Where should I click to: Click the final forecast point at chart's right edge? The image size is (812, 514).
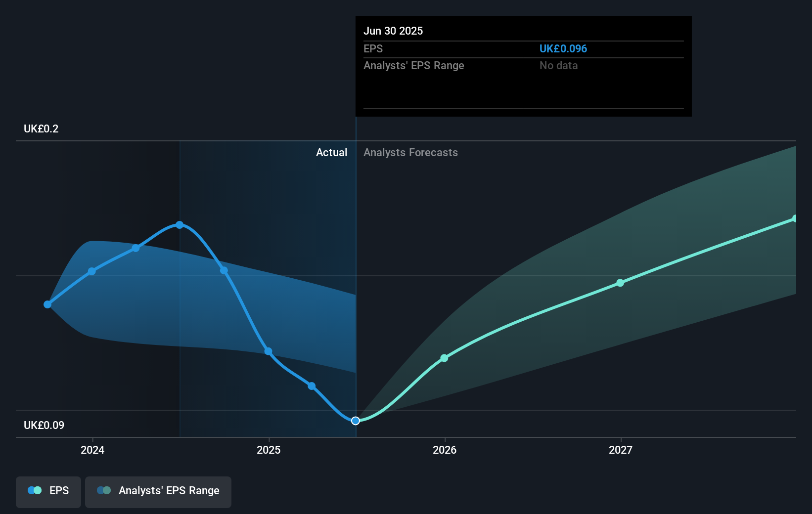coord(795,218)
